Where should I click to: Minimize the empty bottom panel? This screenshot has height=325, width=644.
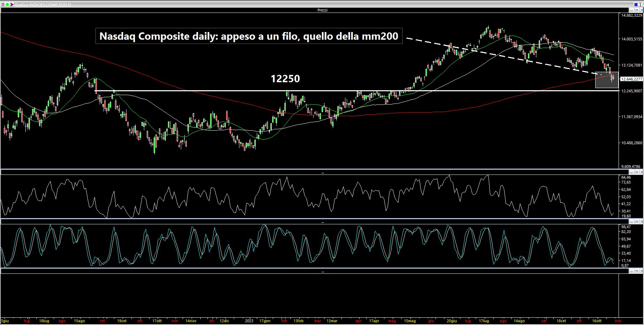coord(631,271)
